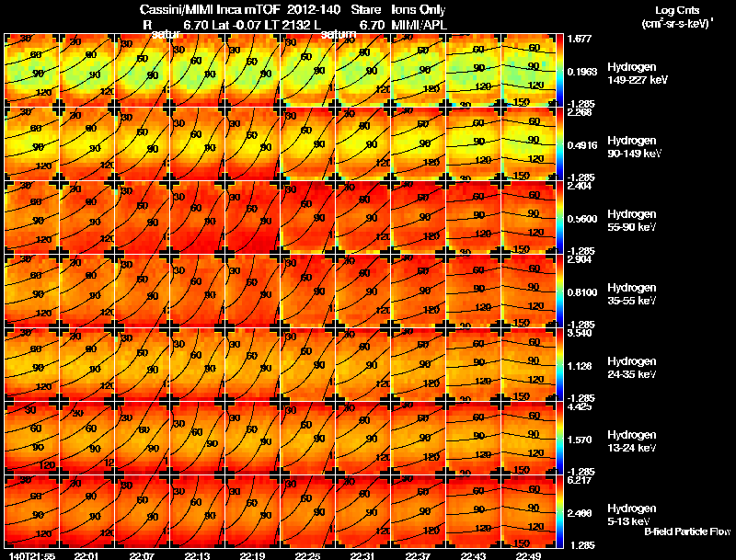Viewport: 736px width, 560px height.
Task: Click the time axis label '22:37'
Action: pos(418,555)
